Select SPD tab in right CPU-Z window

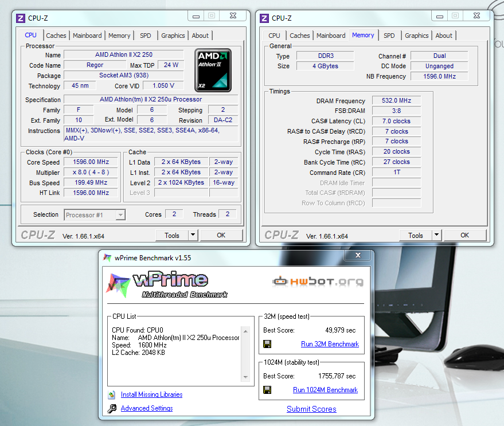click(x=389, y=36)
